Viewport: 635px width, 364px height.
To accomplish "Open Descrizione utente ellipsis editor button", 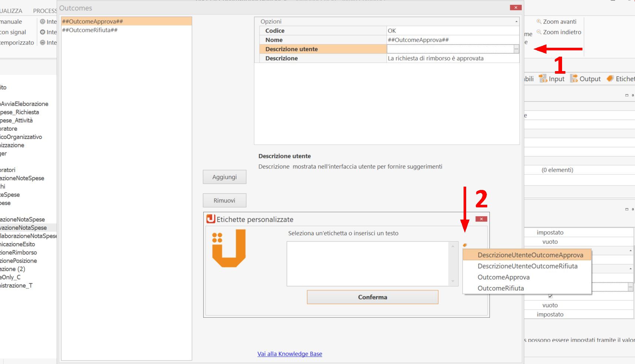I will 516,49.
